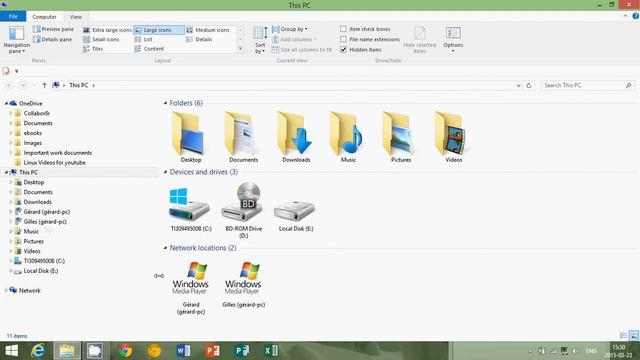Image resolution: width=640 pixels, height=360 pixels.
Task: Select Gérard (gérard-pc) in the tree
Action: [x=47, y=212]
